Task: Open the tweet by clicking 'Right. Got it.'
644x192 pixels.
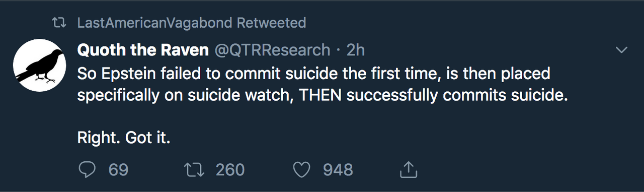Action: [124, 137]
